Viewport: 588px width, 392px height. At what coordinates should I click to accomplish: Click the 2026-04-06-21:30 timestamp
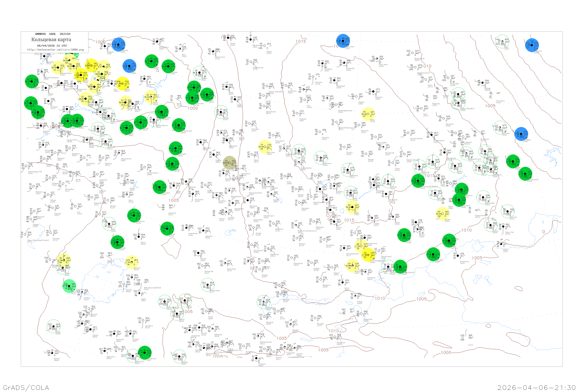click(536, 387)
